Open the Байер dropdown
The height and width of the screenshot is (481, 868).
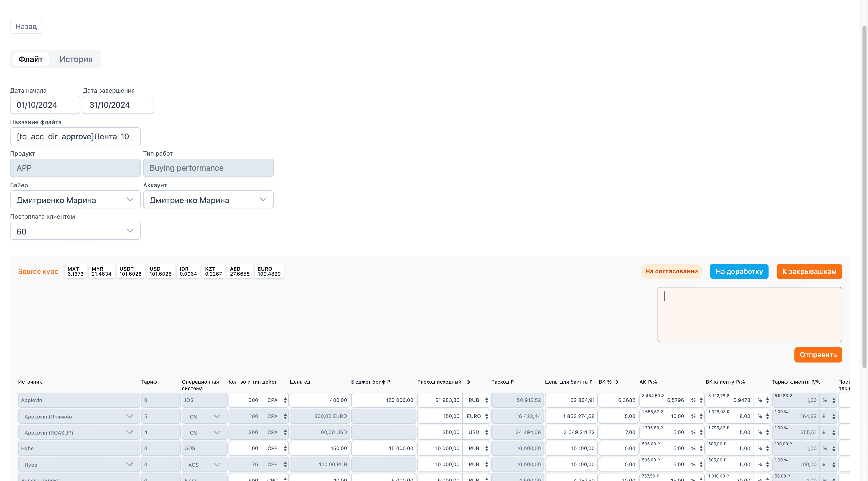point(75,200)
